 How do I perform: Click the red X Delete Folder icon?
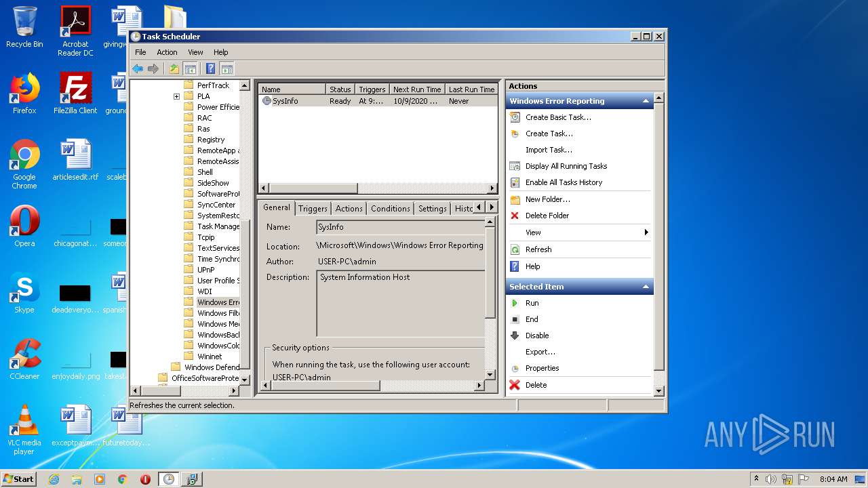click(x=515, y=216)
